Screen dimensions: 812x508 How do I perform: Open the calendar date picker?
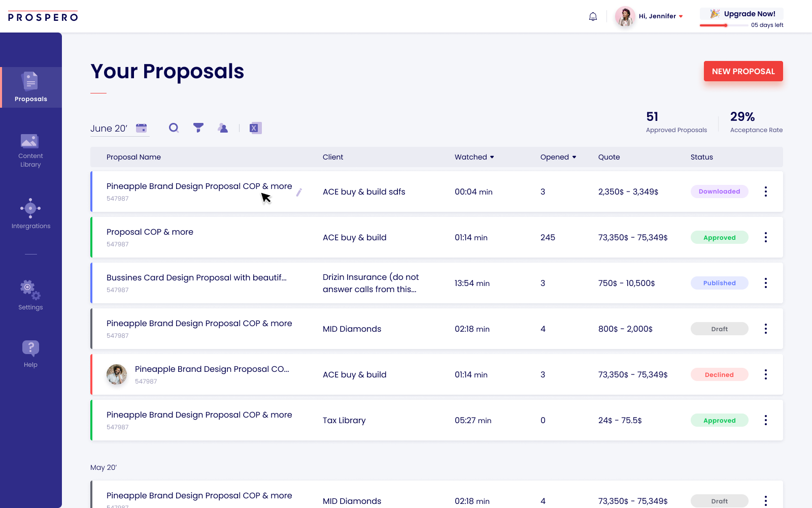tap(143, 129)
